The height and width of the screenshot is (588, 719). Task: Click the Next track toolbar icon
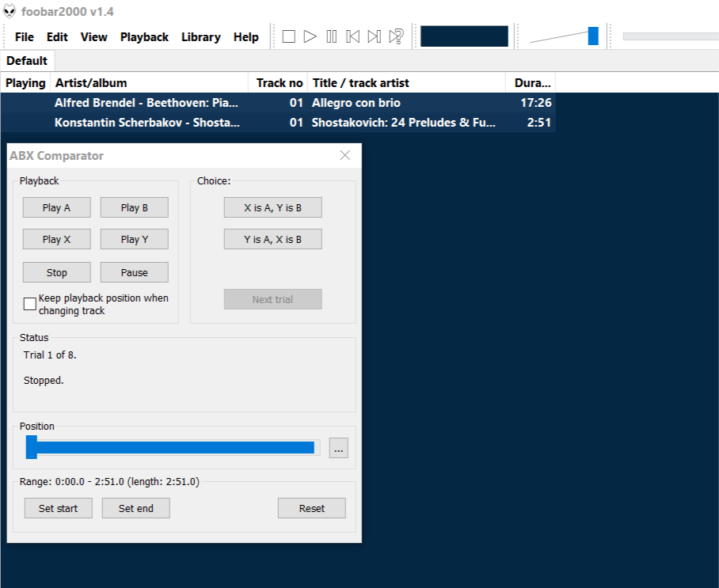[x=375, y=36]
